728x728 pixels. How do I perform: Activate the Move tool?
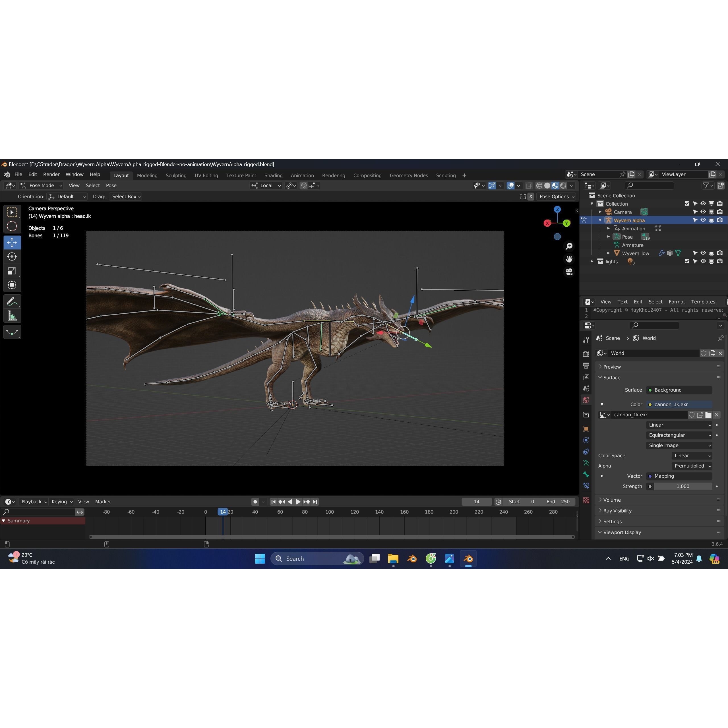(x=12, y=242)
